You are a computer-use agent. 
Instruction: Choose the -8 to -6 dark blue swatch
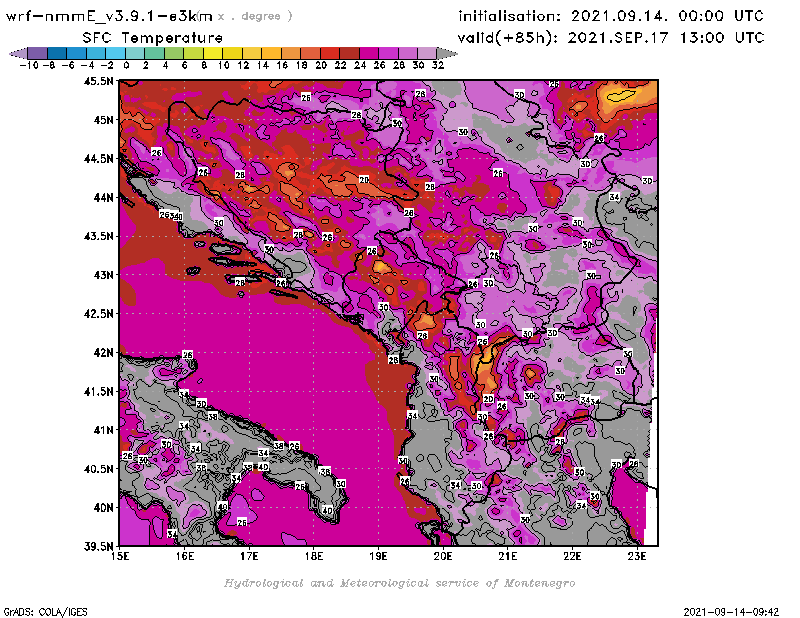click(x=57, y=53)
